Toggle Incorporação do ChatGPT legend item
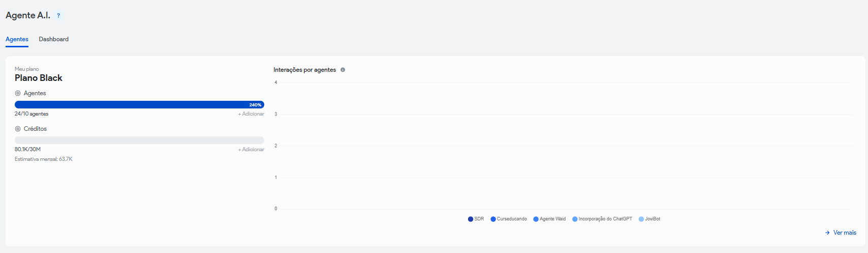The height and width of the screenshot is (253, 868). [602, 219]
